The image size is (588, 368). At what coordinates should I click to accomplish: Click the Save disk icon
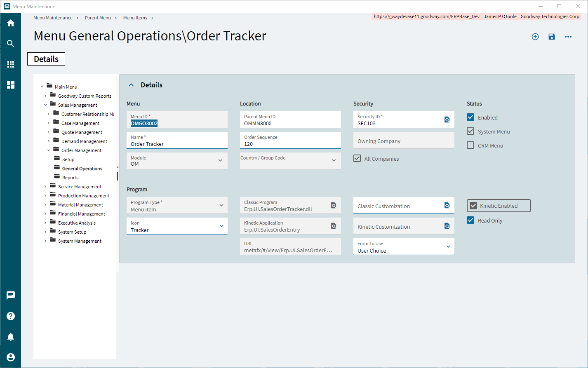click(x=552, y=37)
